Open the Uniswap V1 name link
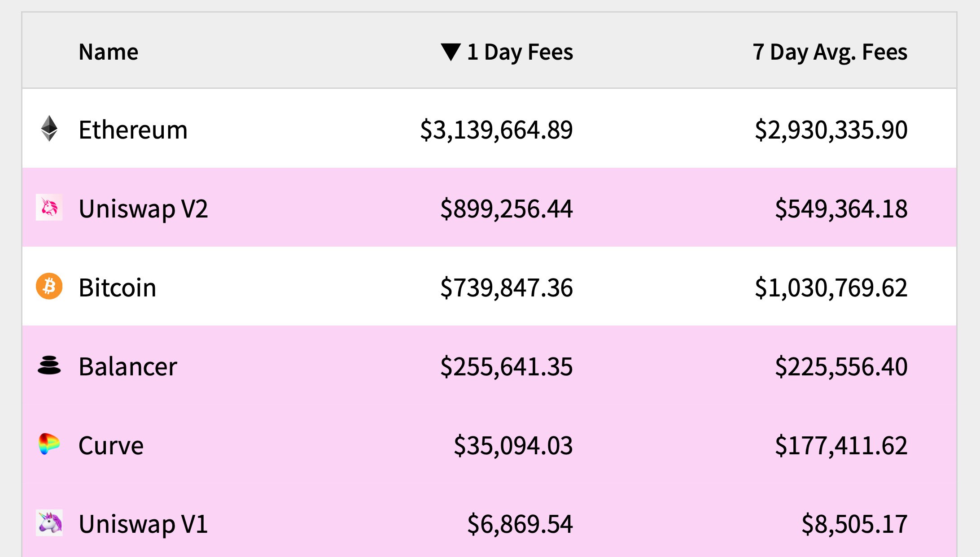 click(x=144, y=524)
